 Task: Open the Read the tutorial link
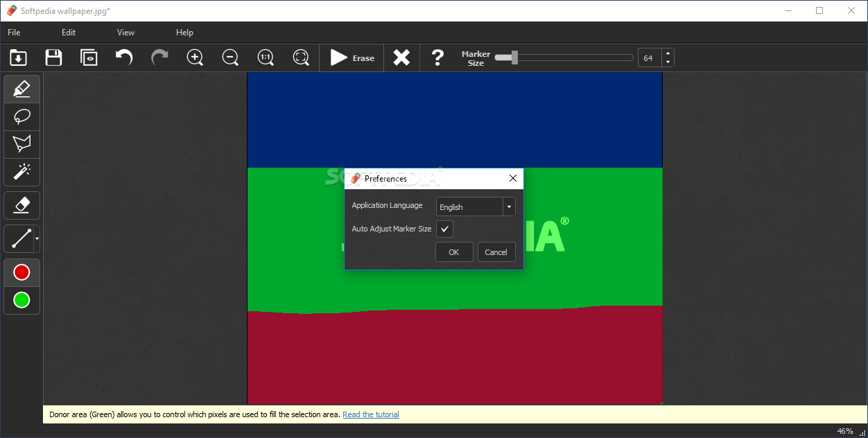371,414
